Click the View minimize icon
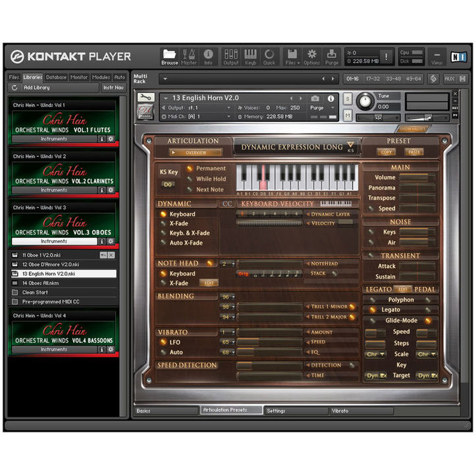476x476 pixels. [437, 57]
